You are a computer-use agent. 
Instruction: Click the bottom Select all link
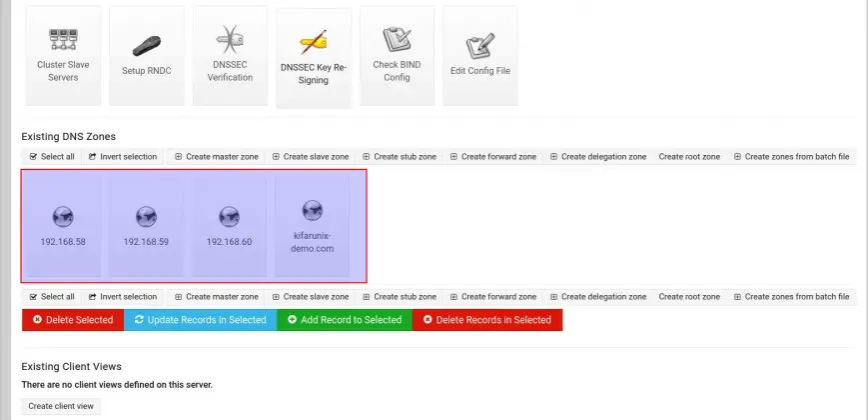[52, 297]
